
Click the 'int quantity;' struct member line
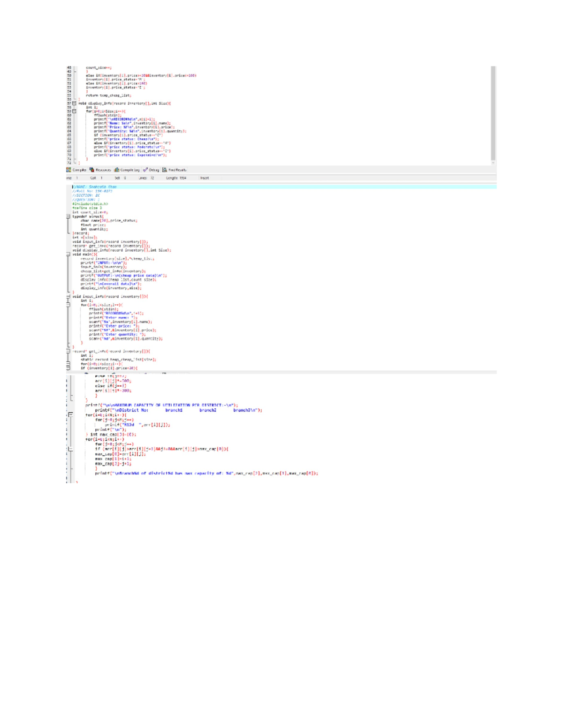click(x=94, y=229)
